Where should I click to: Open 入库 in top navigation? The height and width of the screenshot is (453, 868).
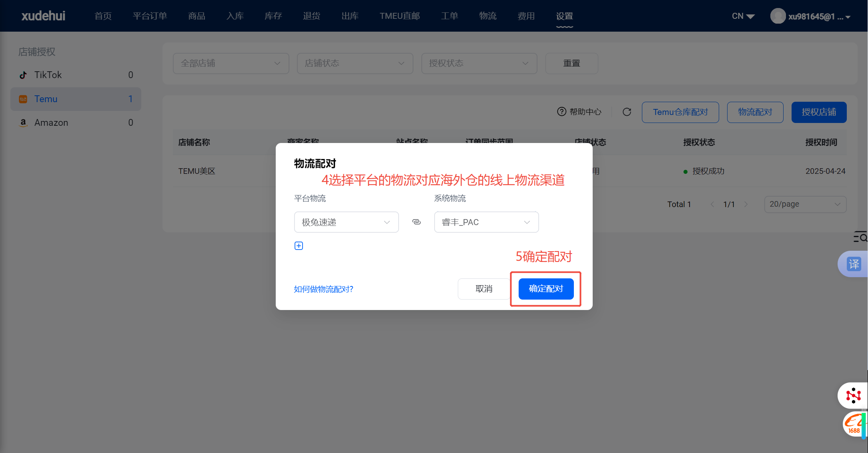(235, 16)
